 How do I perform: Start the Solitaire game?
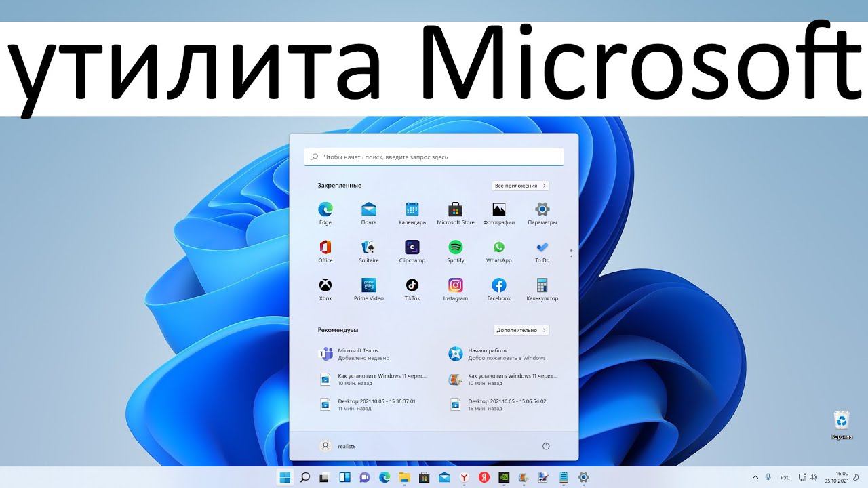tap(369, 251)
